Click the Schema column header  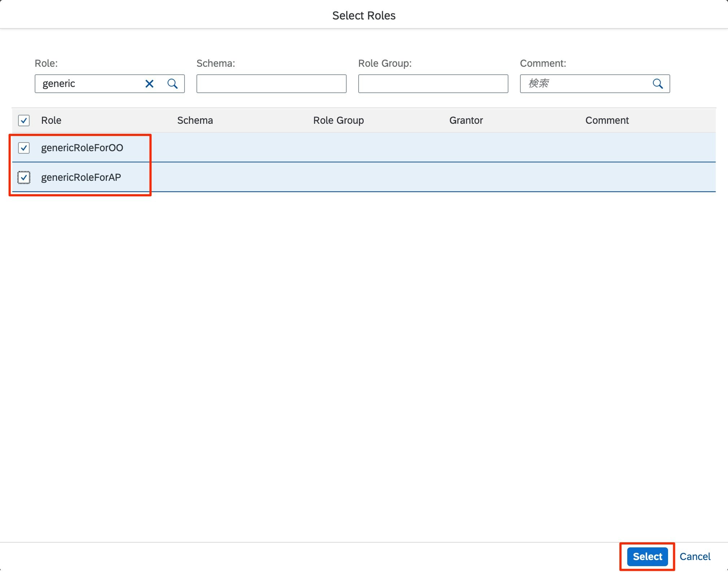coord(195,120)
